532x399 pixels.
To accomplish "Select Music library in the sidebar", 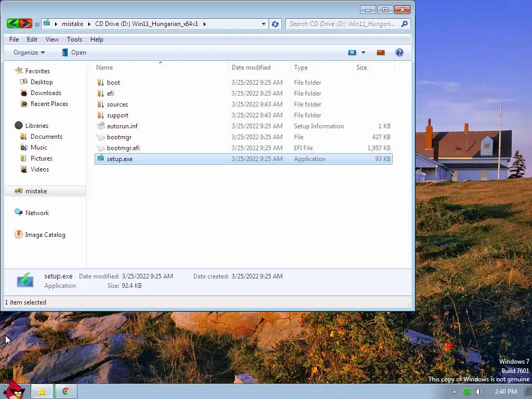I will [x=39, y=147].
